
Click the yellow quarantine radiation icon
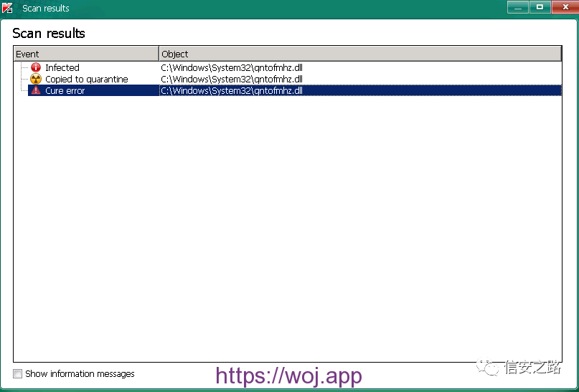36,79
